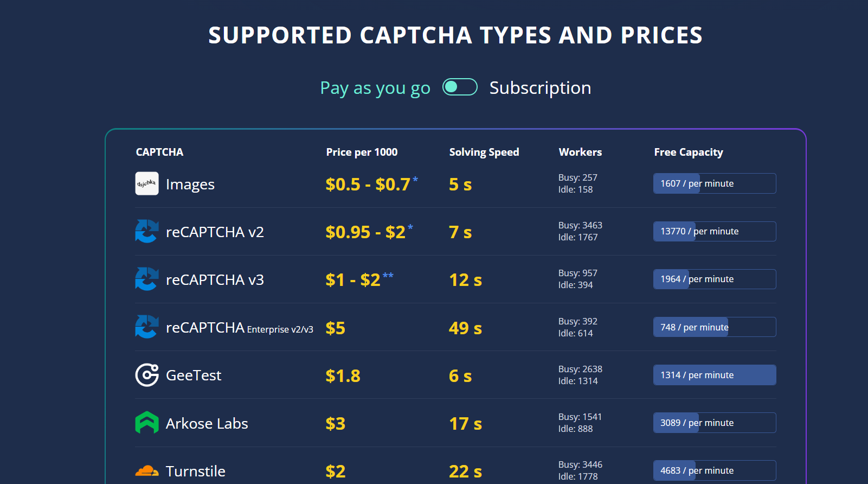
Task: Click the reCAPTCHA Enterprise logo icon
Action: [147, 327]
